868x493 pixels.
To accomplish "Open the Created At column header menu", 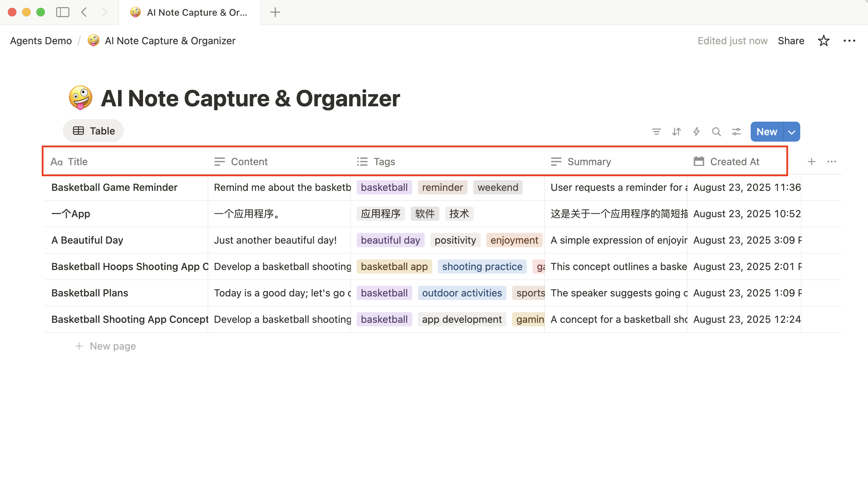I will pyautogui.click(x=744, y=162).
